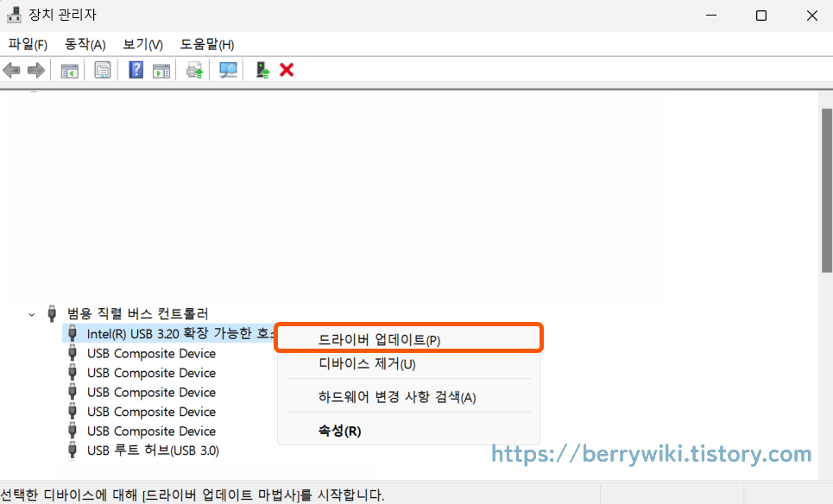Open the Properties toolbar icon
The image size is (833, 504).
[x=101, y=70]
